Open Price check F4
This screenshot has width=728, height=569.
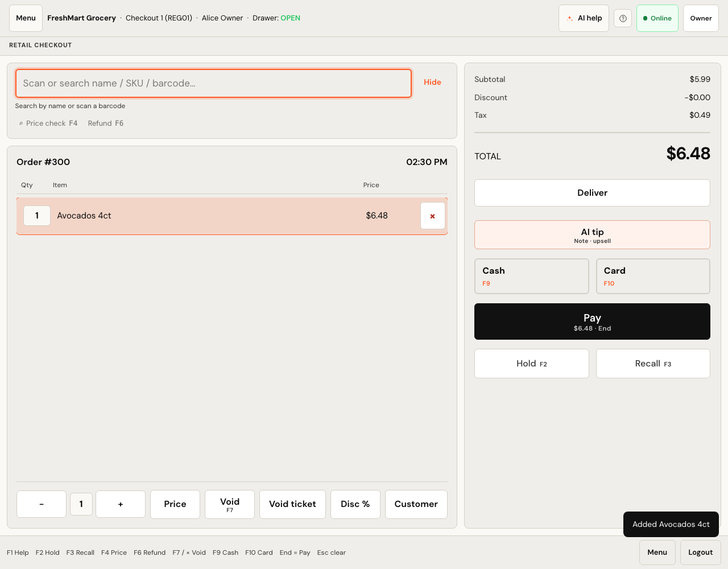[48, 123]
